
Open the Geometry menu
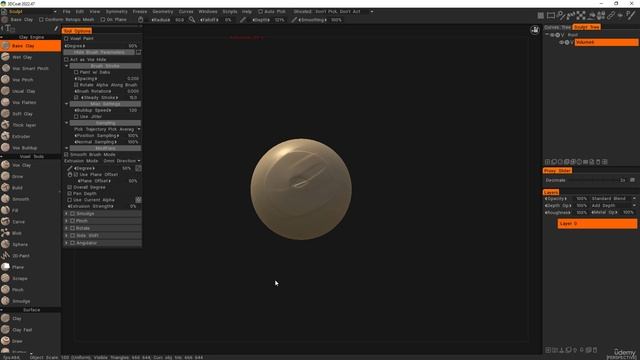162,12
